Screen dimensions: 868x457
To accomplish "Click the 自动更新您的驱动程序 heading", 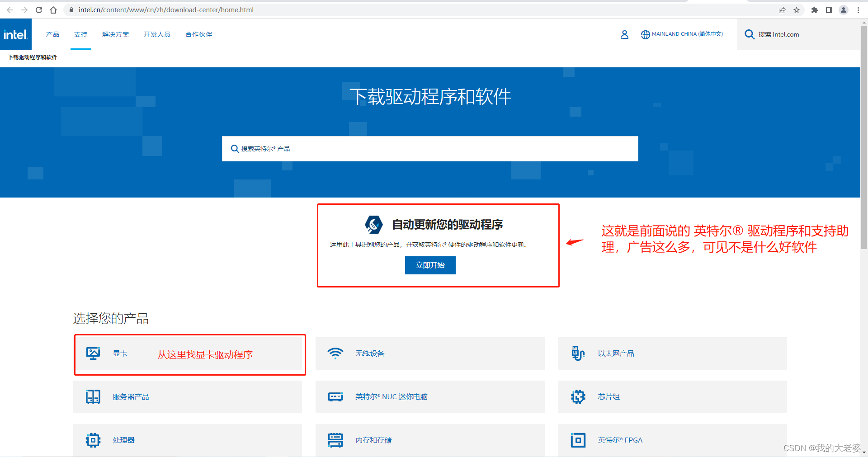I will [x=448, y=225].
